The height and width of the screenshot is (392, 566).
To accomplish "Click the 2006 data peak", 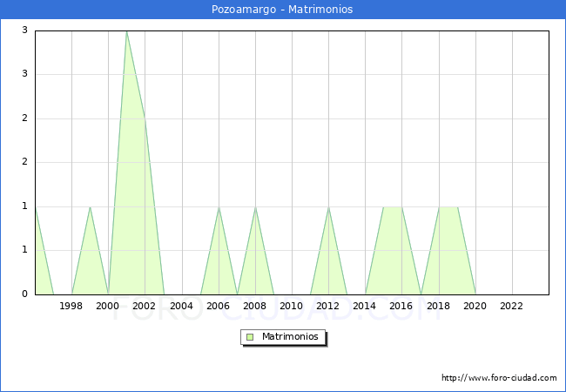I will [219, 207].
